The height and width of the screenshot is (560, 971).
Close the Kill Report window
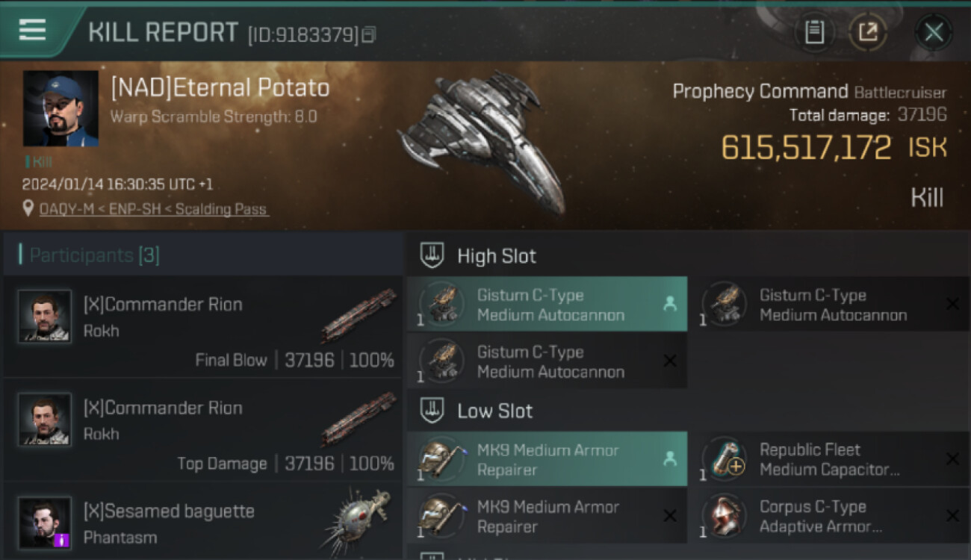pos(934,32)
